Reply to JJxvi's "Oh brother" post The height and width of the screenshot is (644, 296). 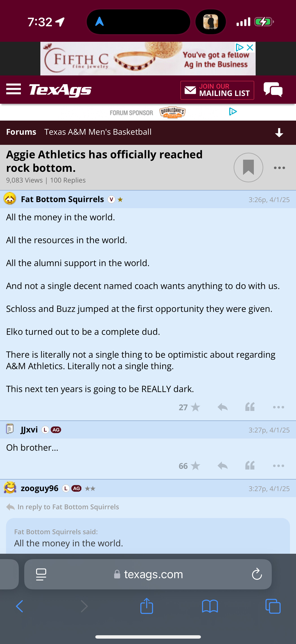tap(222, 466)
